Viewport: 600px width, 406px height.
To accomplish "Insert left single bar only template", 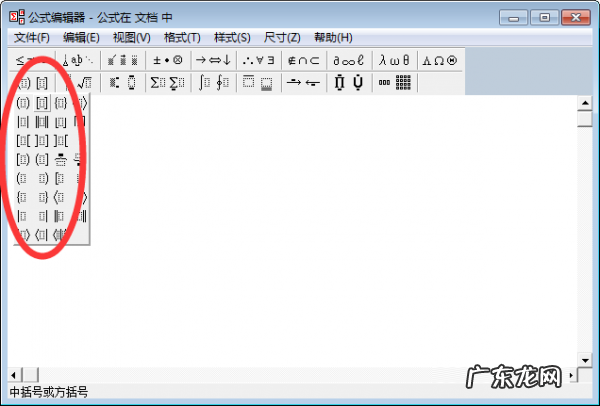I will 23,216.
